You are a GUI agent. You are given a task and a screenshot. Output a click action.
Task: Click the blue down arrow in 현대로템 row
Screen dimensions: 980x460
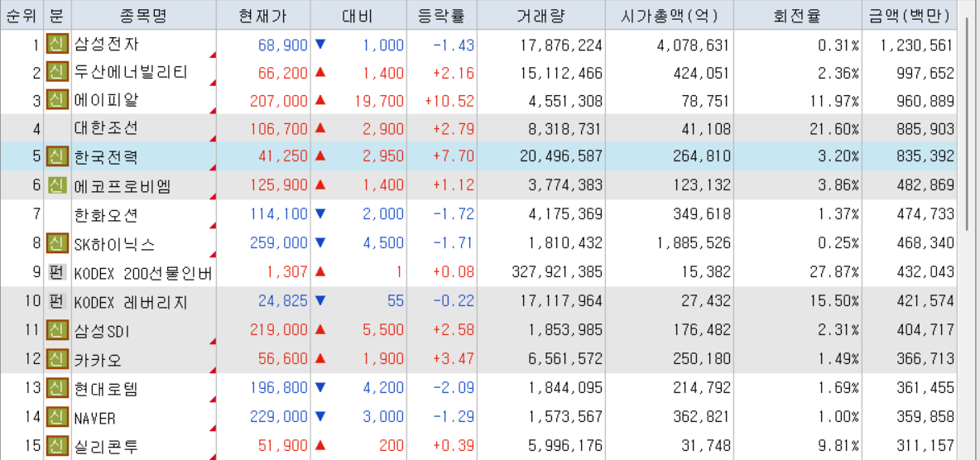(x=320, y=388)
